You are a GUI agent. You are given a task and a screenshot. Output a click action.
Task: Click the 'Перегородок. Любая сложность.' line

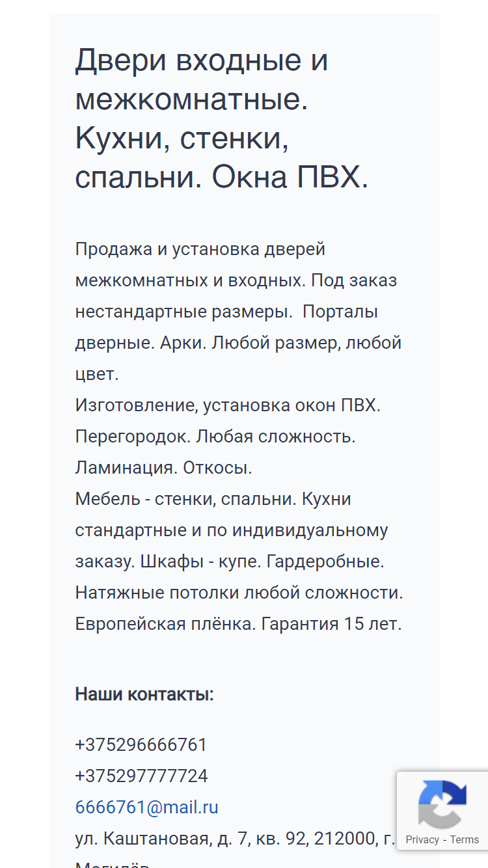tap(215, 437)
